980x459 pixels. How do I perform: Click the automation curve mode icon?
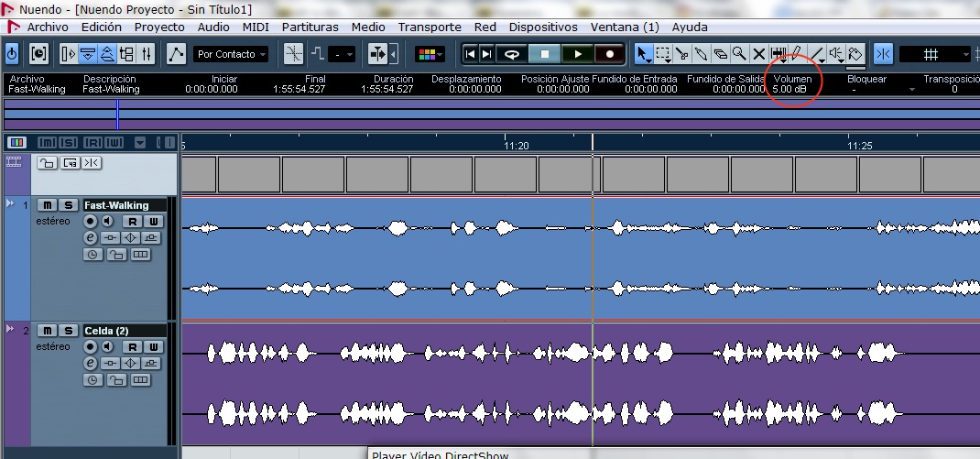[x=176, y=54]
